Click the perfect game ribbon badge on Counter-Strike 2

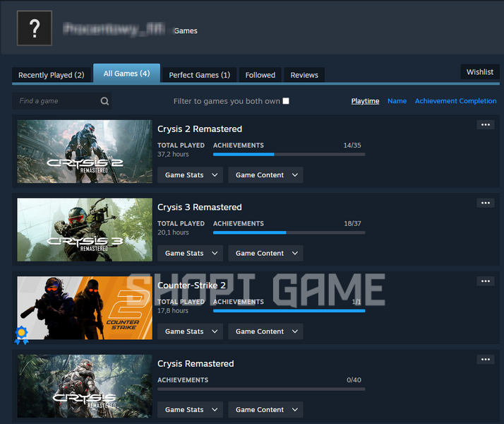[22, 335]
